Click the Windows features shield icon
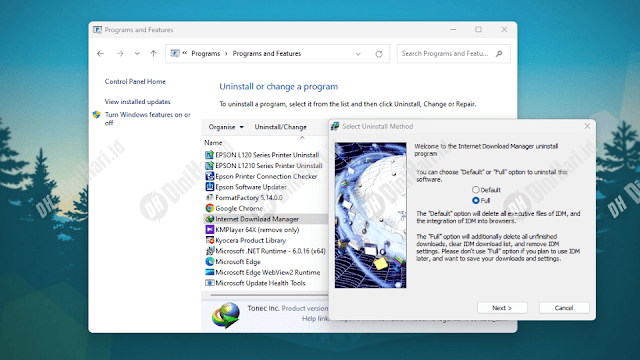Screen dimensions: 640x360 tap(96, 115)
